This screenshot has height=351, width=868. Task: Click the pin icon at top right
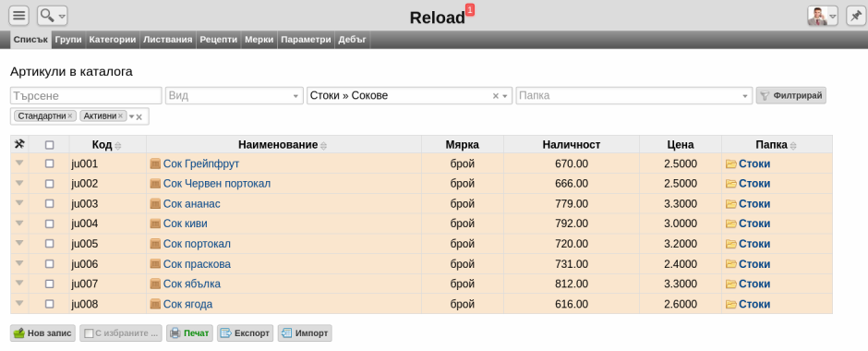(856, 16)
